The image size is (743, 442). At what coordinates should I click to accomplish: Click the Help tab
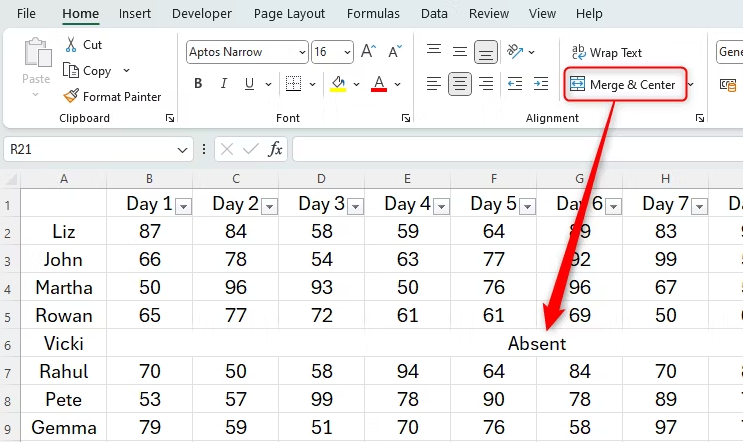(589, 13)
